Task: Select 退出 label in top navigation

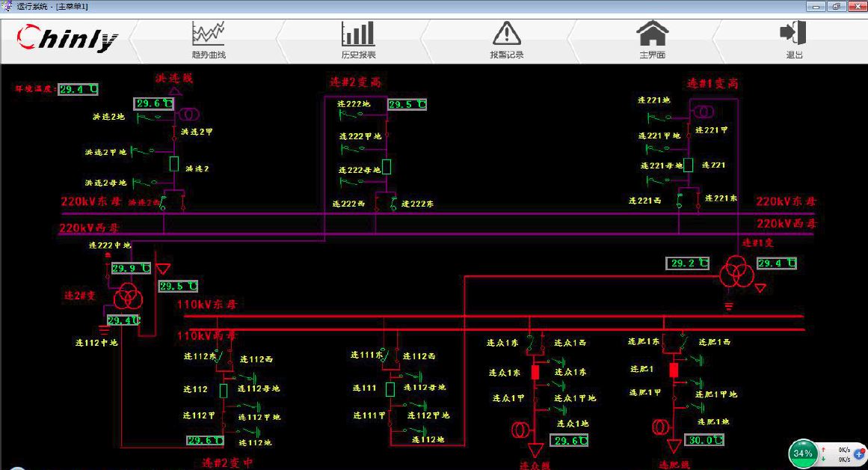Action: (795, 55)
